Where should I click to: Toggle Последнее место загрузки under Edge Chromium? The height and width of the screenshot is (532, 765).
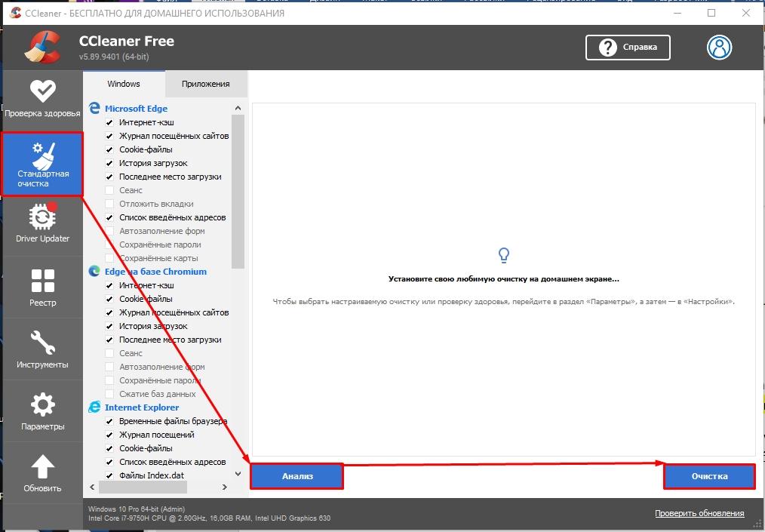tap(109, 340)
